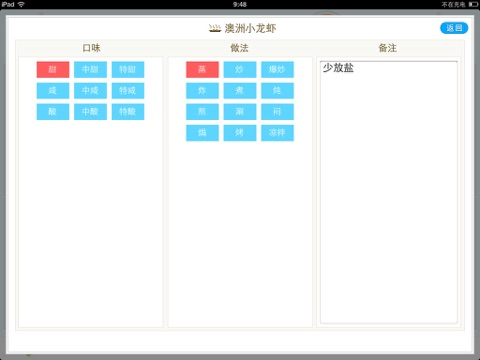Select the 炖 cooking method
Screen dimensions: 480x360
277,90
